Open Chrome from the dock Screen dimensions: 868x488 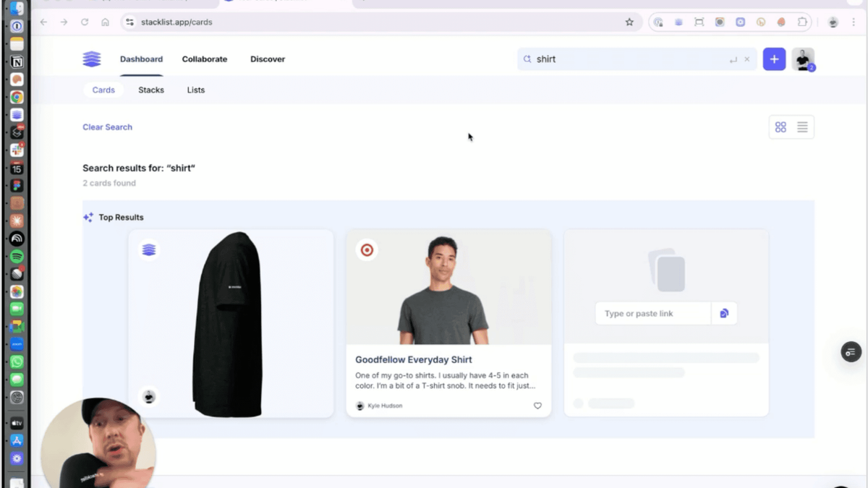[x=17, y=97]
